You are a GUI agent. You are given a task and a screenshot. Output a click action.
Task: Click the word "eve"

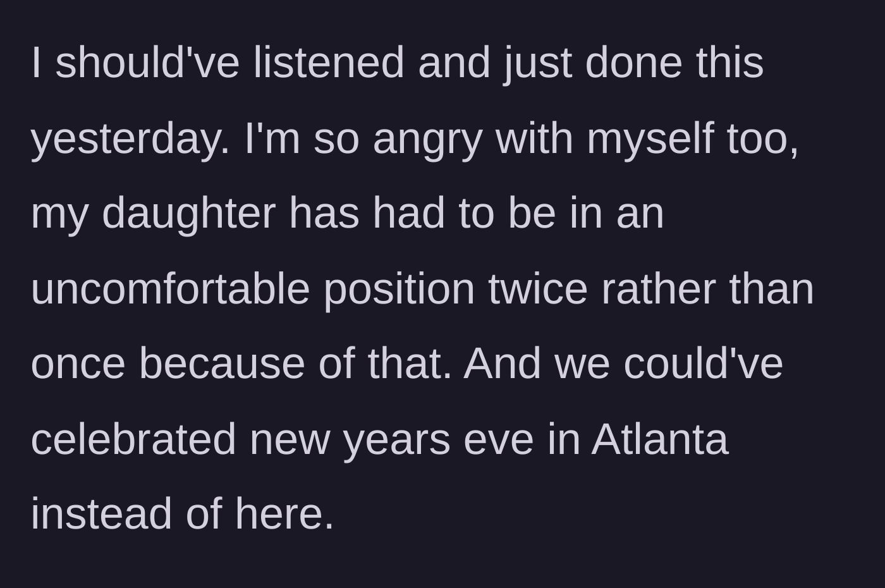[499, 439]
